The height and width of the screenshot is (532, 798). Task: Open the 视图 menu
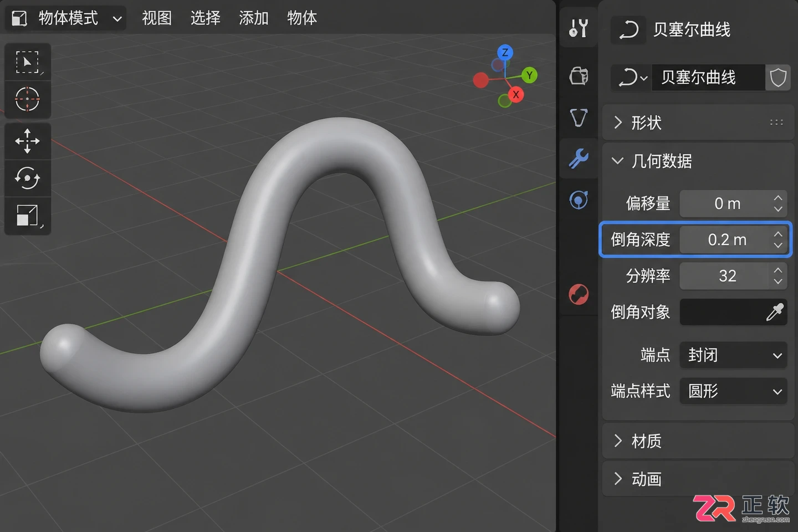click(x=157, y=18)
